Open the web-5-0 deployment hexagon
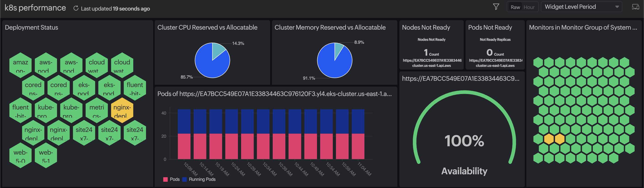The height and width of the screenshot is (188, 644). pos(21,155)
